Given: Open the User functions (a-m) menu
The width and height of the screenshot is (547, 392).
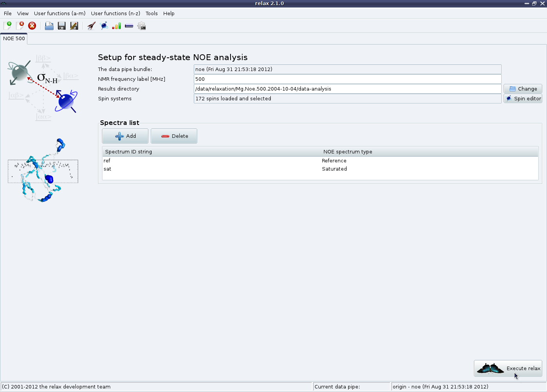Looking at the screenshot, I should tap(59, 13).
